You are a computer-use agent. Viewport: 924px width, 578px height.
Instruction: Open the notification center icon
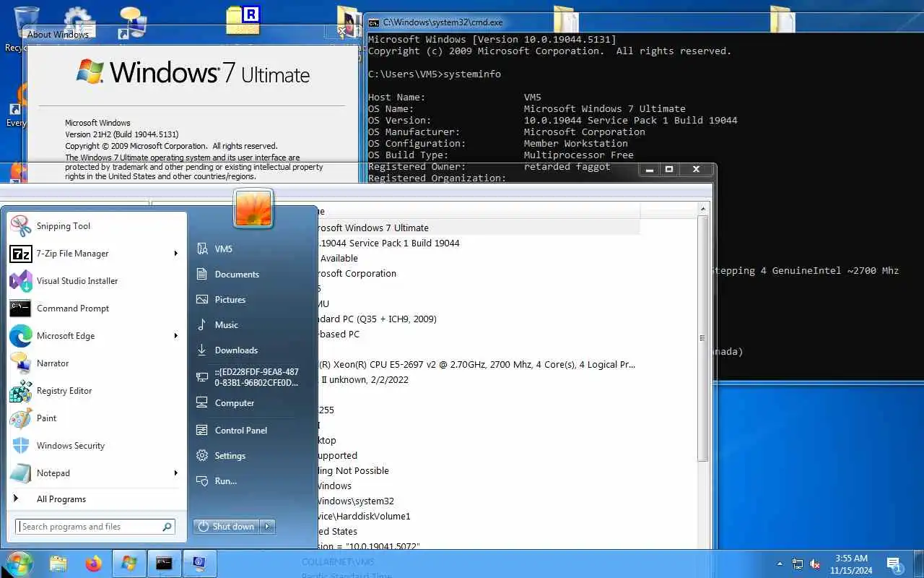(x=894, y=564)
